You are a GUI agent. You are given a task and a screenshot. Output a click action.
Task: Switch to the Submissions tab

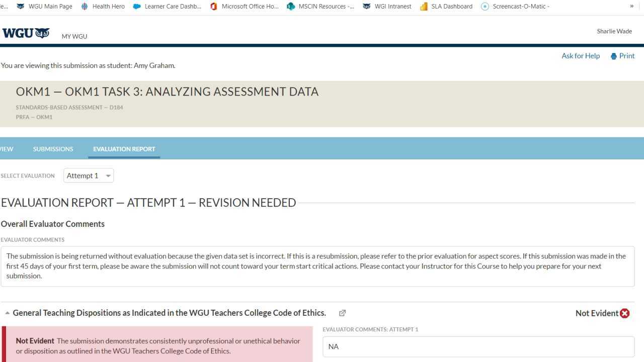[x=53, y=149]
